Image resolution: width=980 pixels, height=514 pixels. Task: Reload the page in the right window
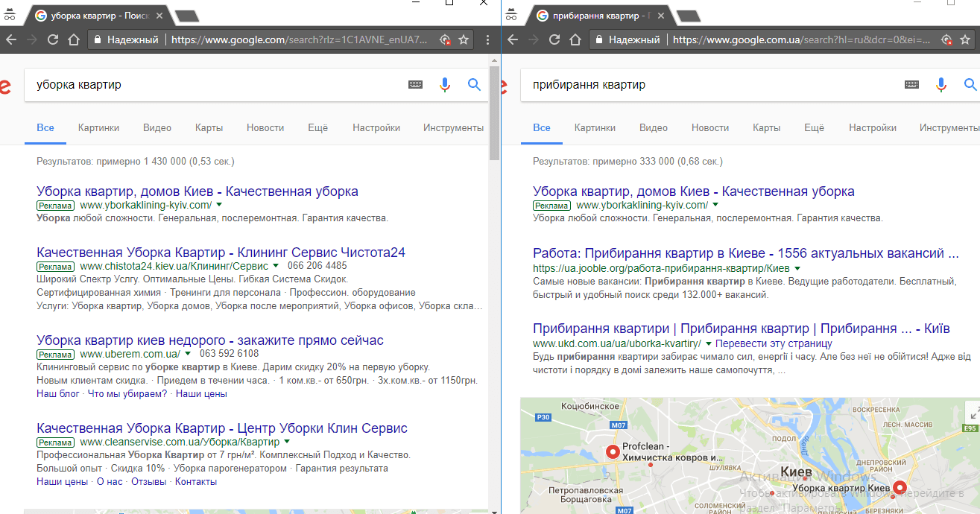click(x=554, y=39)
